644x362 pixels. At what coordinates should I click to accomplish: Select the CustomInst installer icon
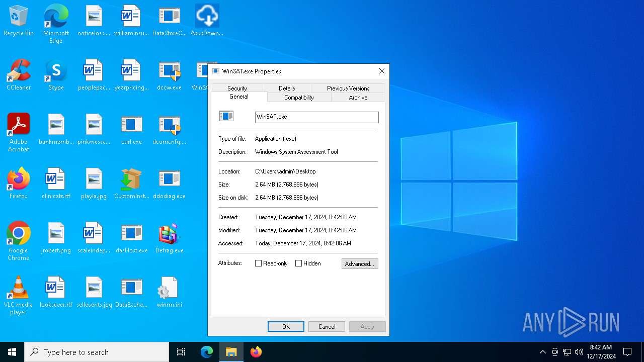131,184
